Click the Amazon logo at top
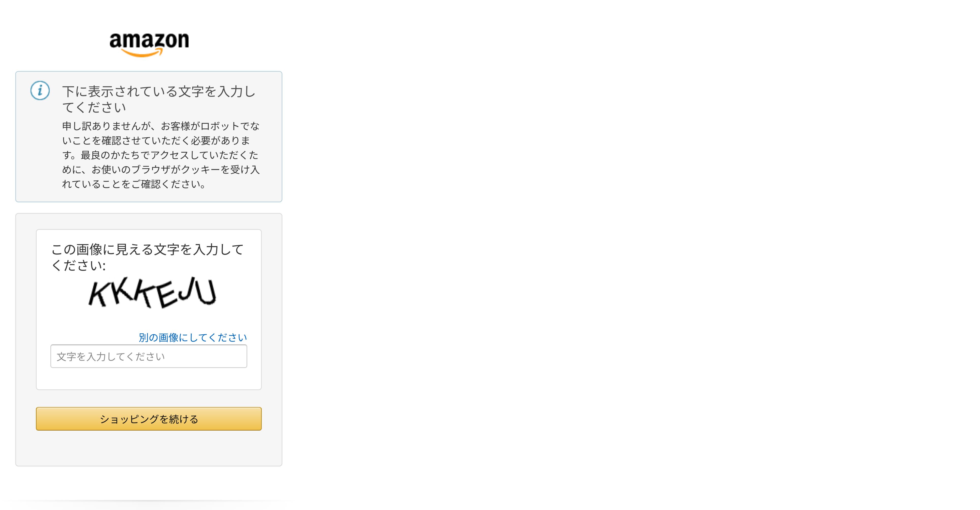Screen dimensions: 980x510 point(149,44)
